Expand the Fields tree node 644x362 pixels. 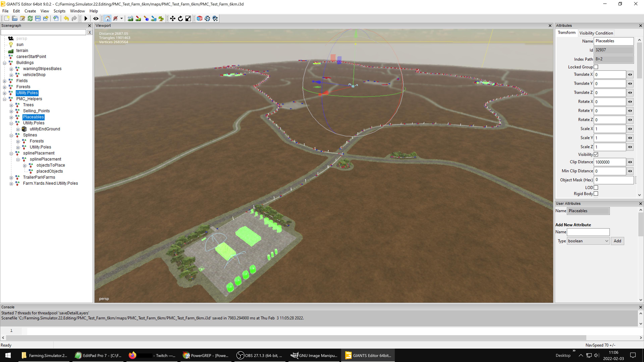click(x=5, y=81)
